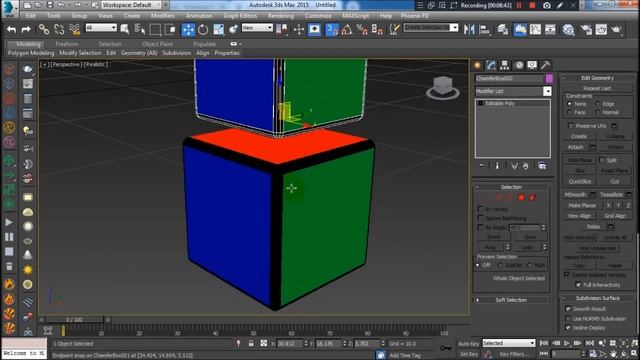
Task: Open the Rendering menu
Action: [281, 16]
